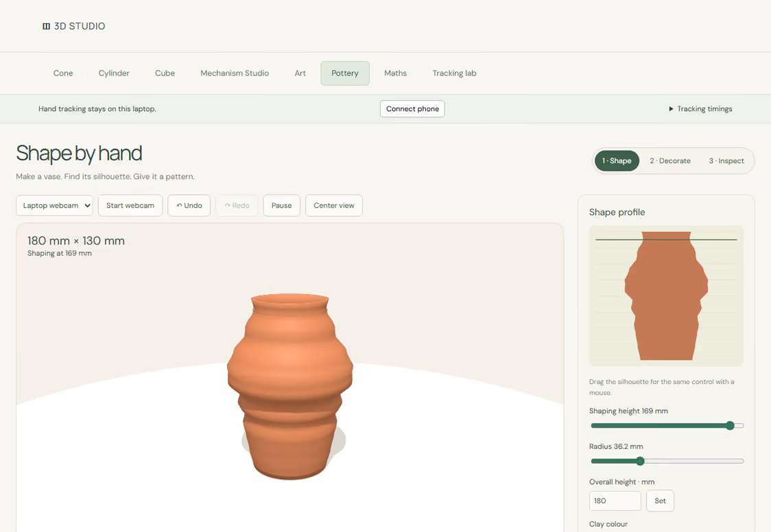Click the Center view button
This screenshot has height=532, width=771.
334,206
